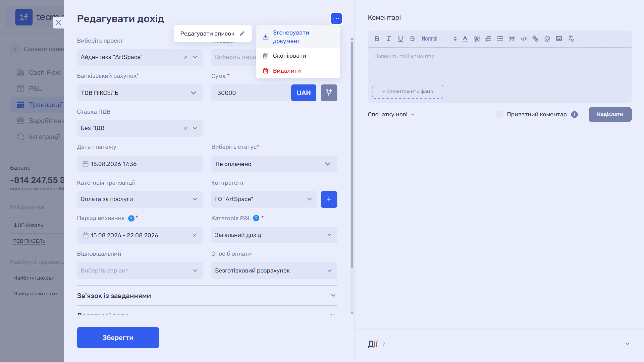
Task: Insert a code block
Action: [523, 39]
